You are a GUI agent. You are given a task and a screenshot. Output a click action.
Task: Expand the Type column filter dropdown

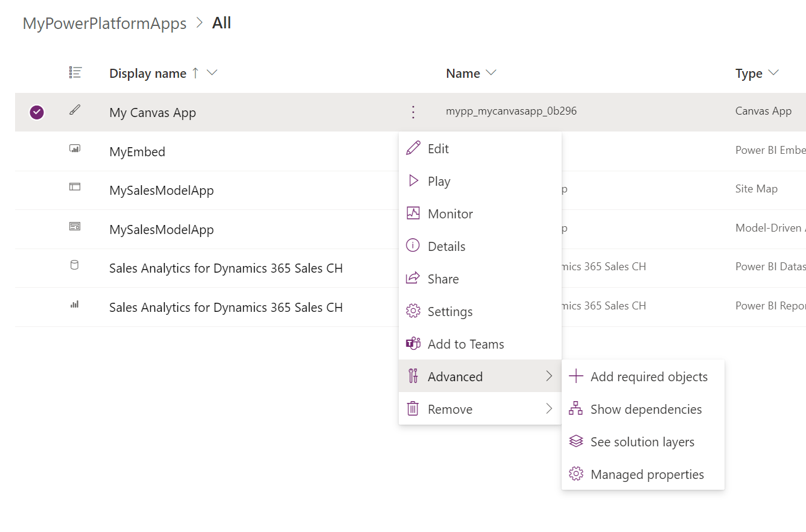(773, 73)
